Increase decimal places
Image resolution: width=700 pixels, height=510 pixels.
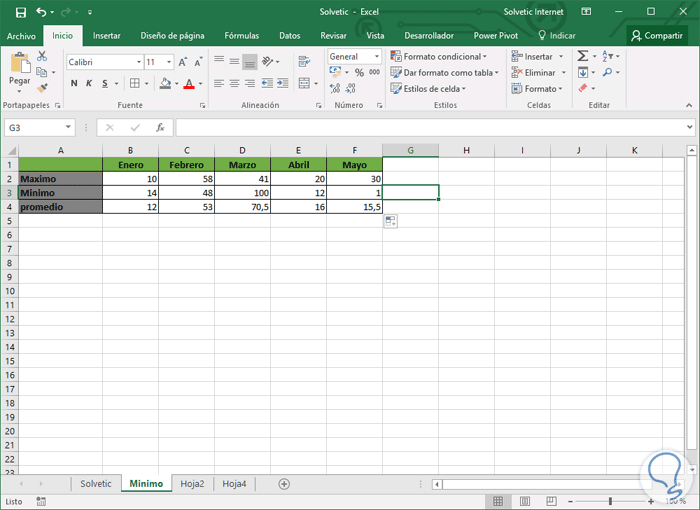coord(335,88)
